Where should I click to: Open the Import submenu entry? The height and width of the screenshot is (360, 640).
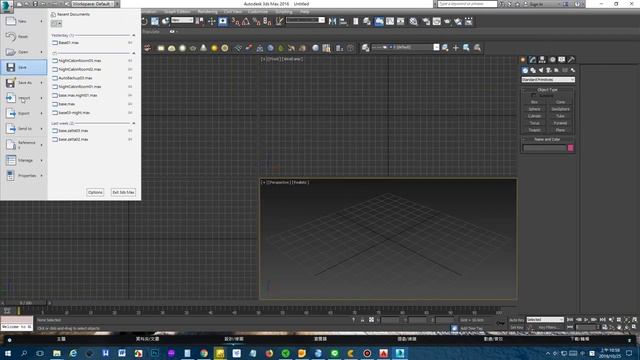24,98
